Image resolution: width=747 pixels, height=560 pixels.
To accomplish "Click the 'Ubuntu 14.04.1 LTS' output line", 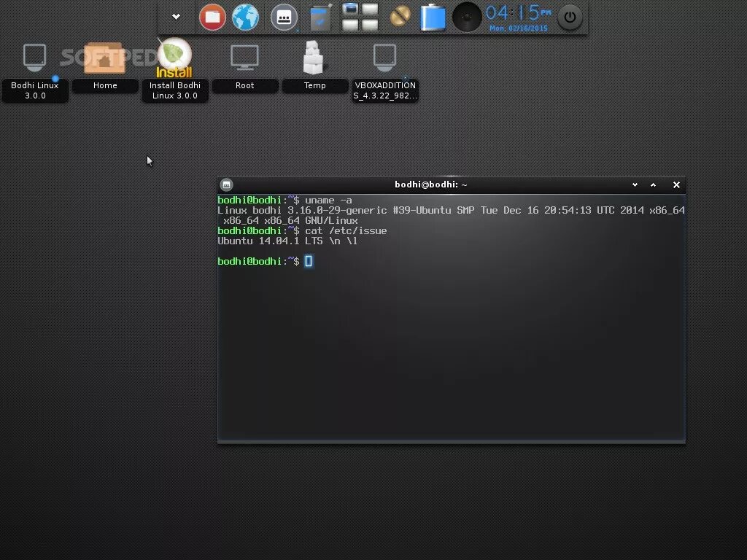I will pos(287,241).
